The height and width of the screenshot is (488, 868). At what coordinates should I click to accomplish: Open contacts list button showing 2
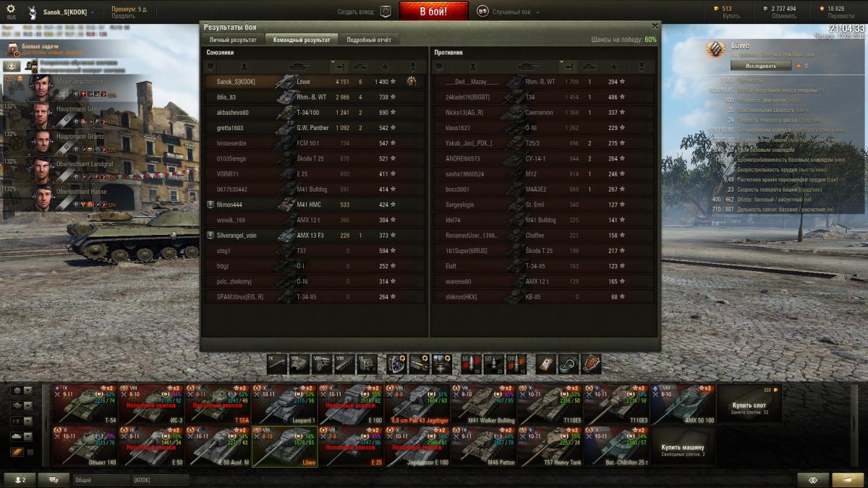tap(20, 480)
